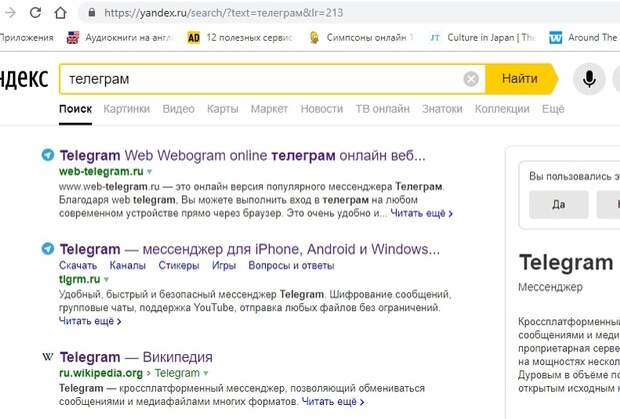Switch to the ТВ онлайн tab
The height and width of the screenshot is (419, 620).
[382, 109]
